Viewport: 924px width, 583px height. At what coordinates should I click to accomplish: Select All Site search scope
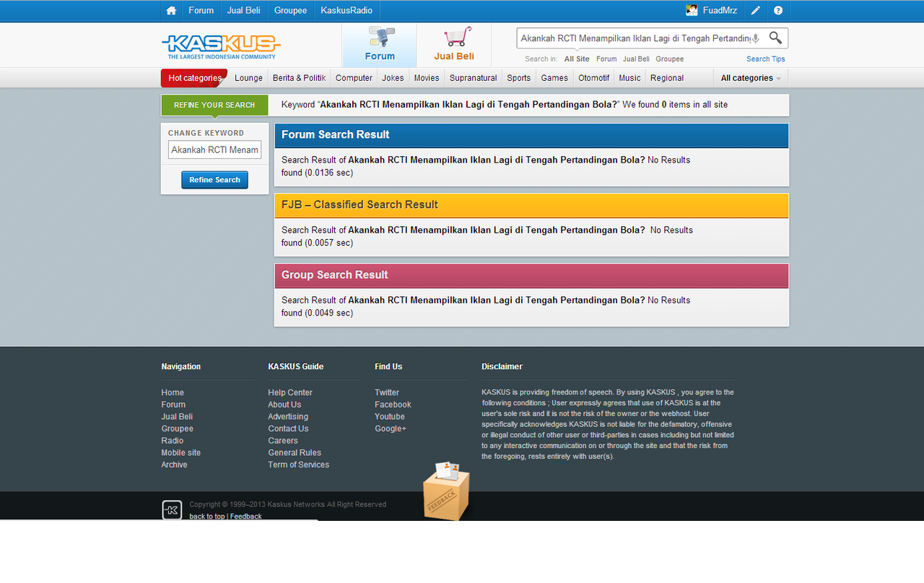click(577, 59)
